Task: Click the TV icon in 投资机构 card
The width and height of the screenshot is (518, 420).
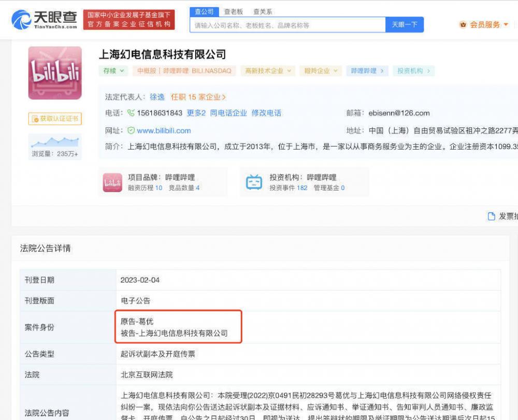Action: click(253, 182)
